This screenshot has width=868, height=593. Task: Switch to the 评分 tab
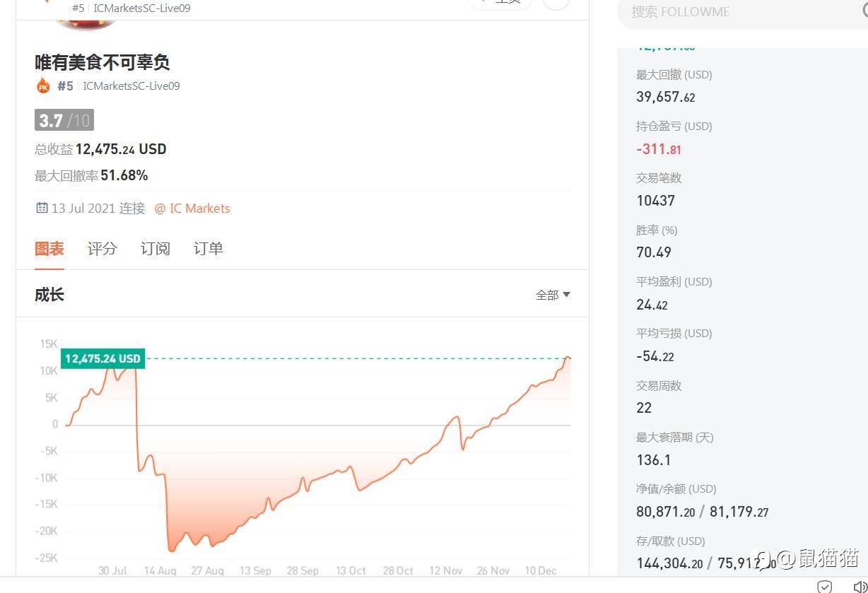pyautogui.click(x=102, y=248)
